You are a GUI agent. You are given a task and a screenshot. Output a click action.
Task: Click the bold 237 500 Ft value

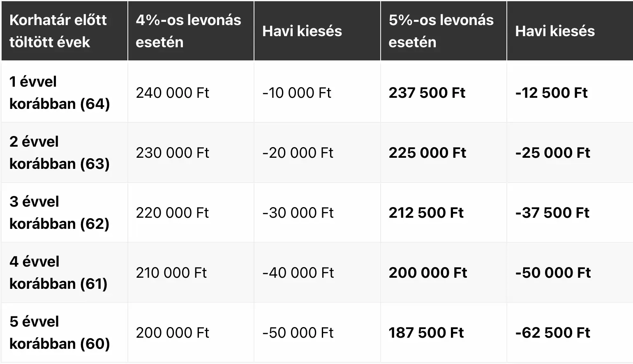click(427, 93)
